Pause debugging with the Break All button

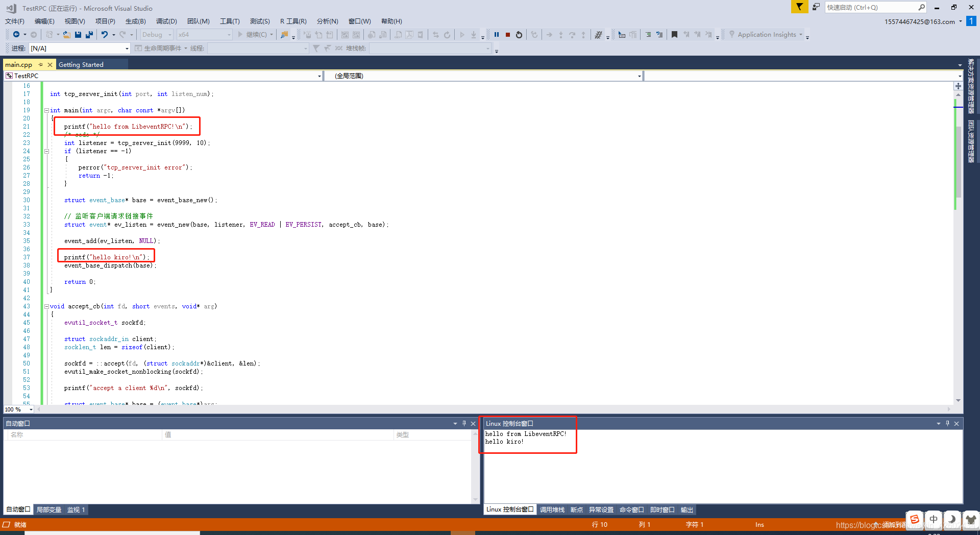click(496, 35)
